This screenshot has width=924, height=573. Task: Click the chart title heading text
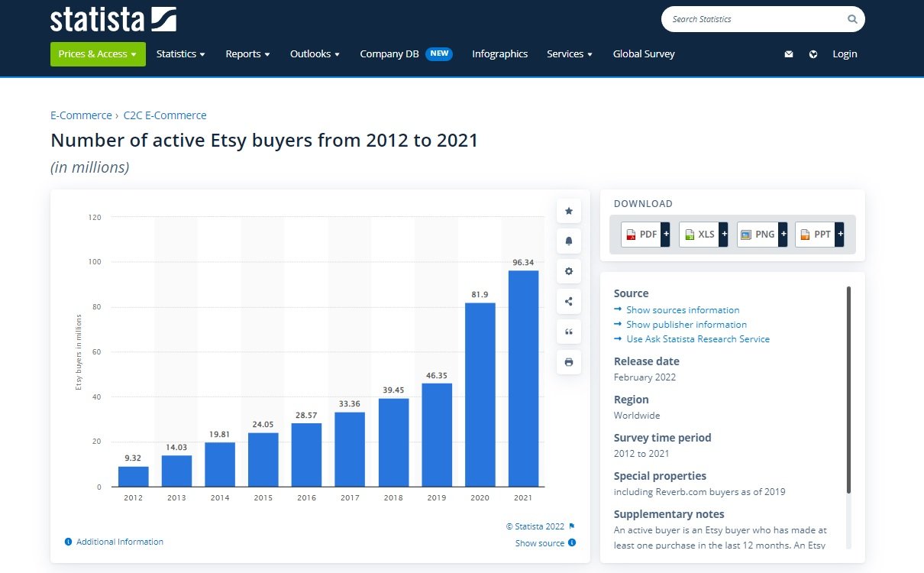(x=264, y=141)
